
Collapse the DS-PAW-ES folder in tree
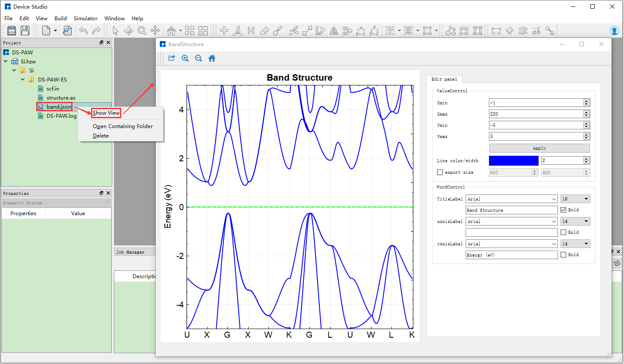(x=23, y=79)
